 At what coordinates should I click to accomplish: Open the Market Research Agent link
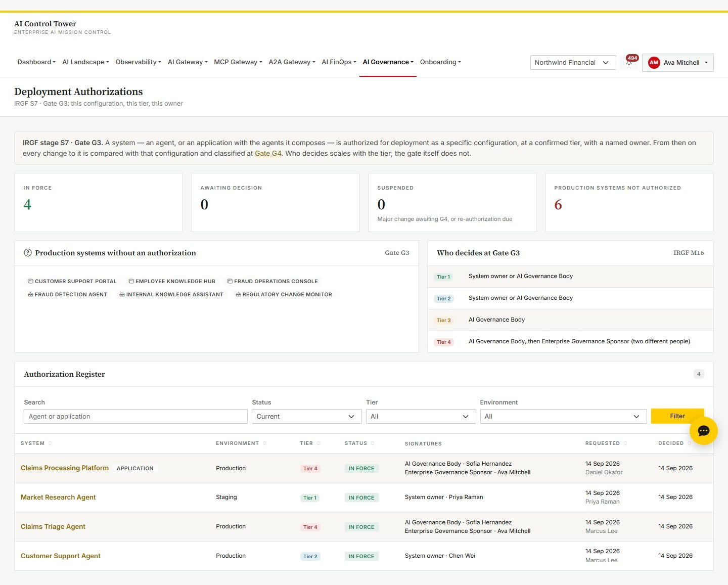[x=58, y=498]
